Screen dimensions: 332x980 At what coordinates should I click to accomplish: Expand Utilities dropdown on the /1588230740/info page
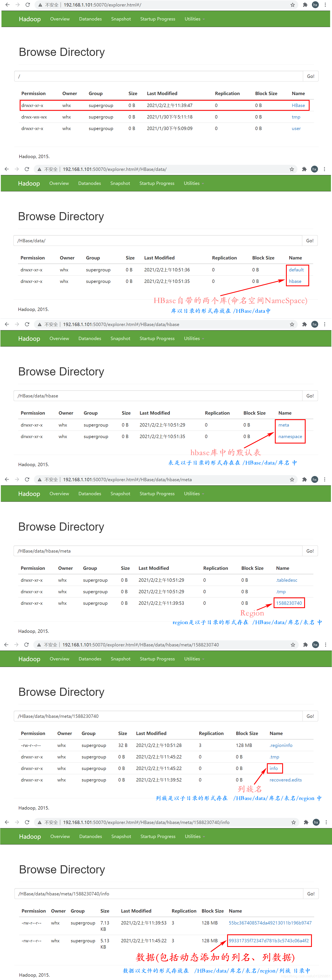(x=195, y=837)
